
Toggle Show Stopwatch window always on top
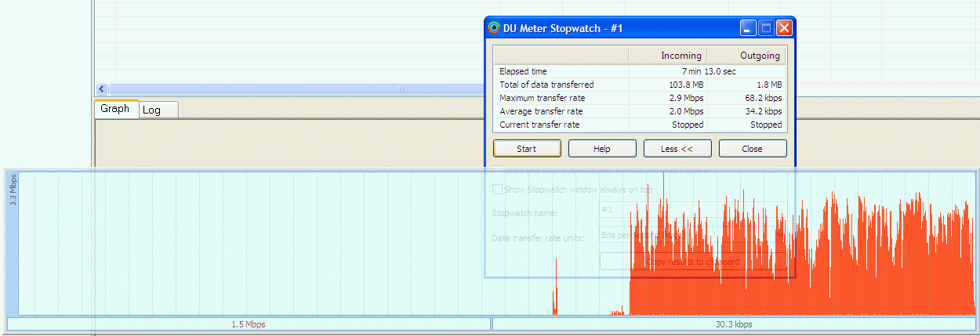pos(497,189)
